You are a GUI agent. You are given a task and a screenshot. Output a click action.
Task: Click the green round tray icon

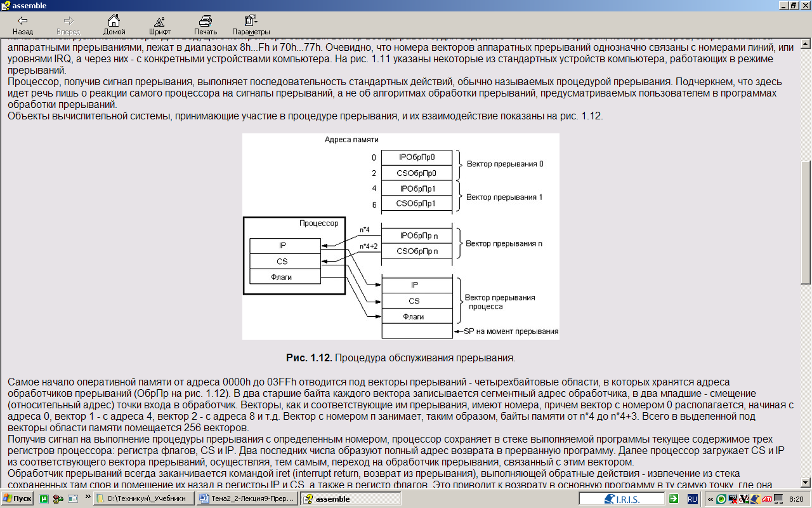[721, 499]
